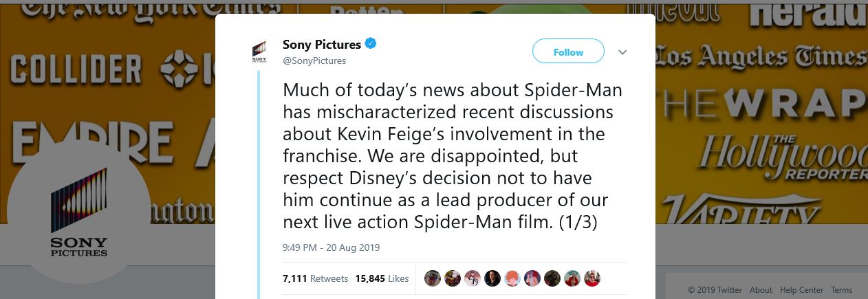
Task: Click the first liker avatar thumbnail
Action: (432, 278)
